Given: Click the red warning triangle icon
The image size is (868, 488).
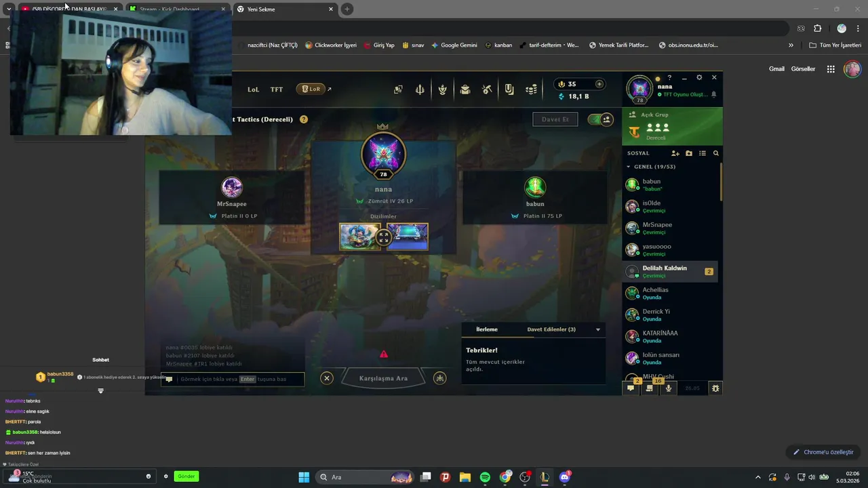Looking at the screenshot, I should [x=384, y=354].
